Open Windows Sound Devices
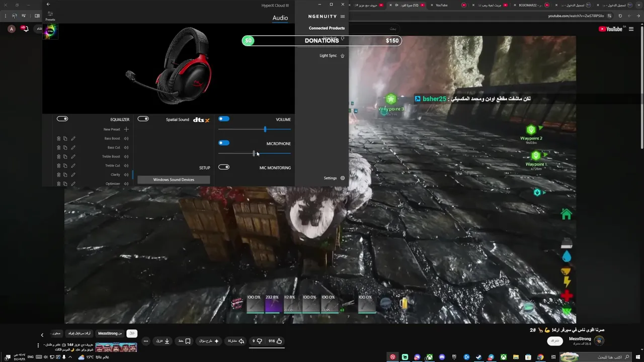The height and width of the screenshot is (362, 644). pos(174,179)
